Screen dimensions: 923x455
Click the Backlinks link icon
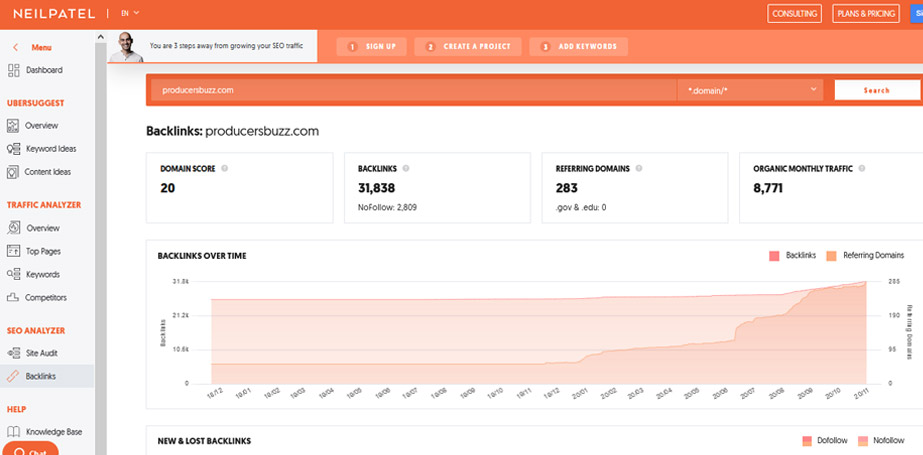13,376
